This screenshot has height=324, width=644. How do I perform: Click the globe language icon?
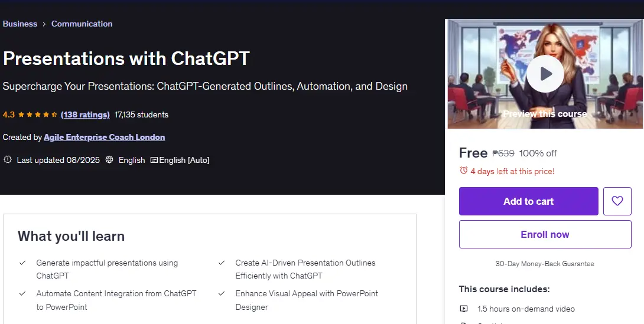click(x=109, y=159)
